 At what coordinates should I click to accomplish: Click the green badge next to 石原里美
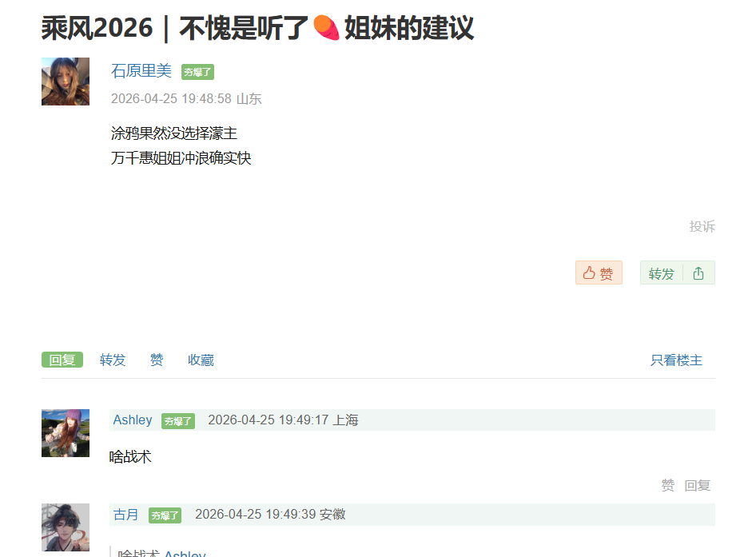click(x=197, y=72)
